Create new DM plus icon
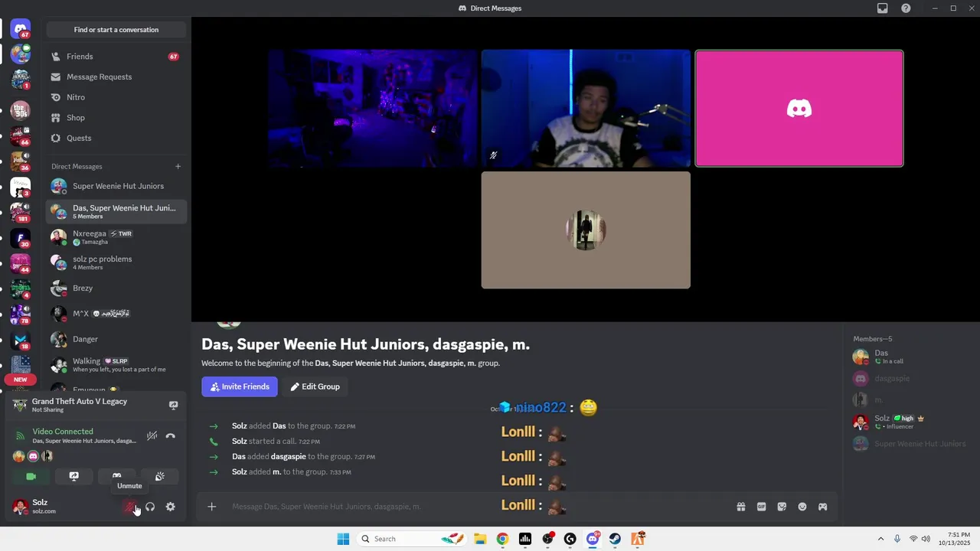Viewport: 980px width, 551px height. pos(178,166)
